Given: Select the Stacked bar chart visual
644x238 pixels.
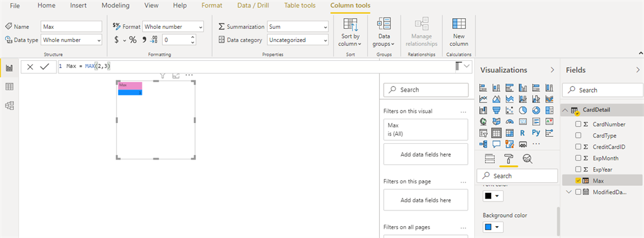Looking at the screenshot, I should click(x=483, y=87).
